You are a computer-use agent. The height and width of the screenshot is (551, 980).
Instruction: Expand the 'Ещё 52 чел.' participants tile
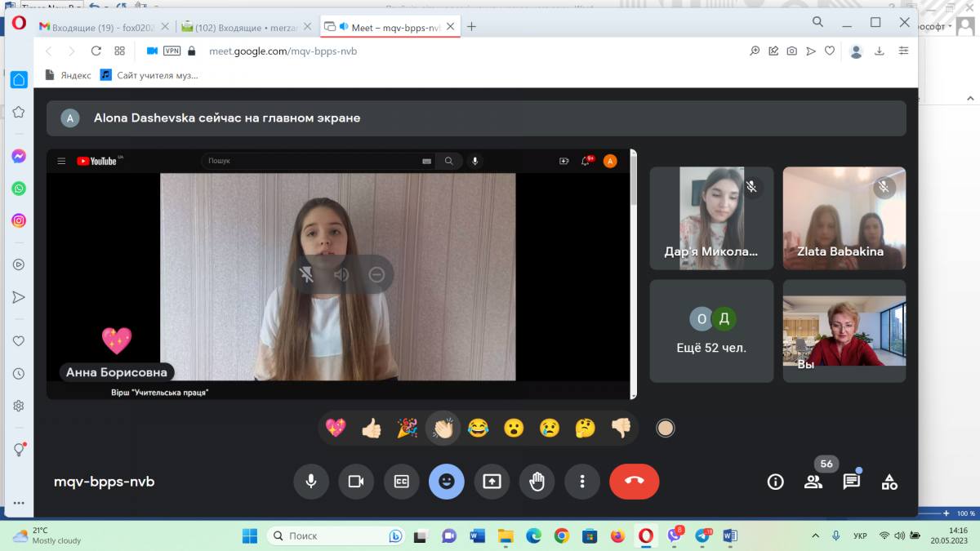point(711,331)
